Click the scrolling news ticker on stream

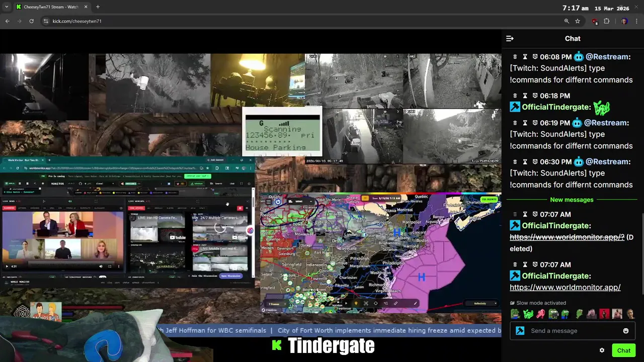[x=330, y=330]
